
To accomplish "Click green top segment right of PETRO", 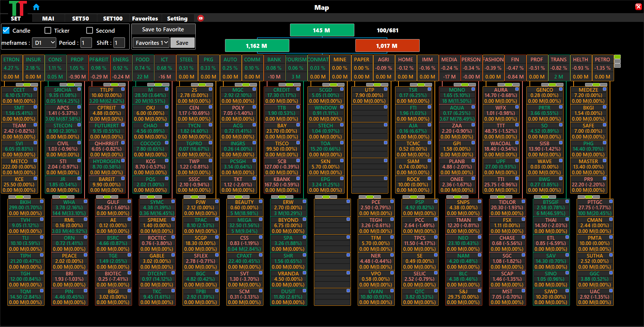I will 617,57.
